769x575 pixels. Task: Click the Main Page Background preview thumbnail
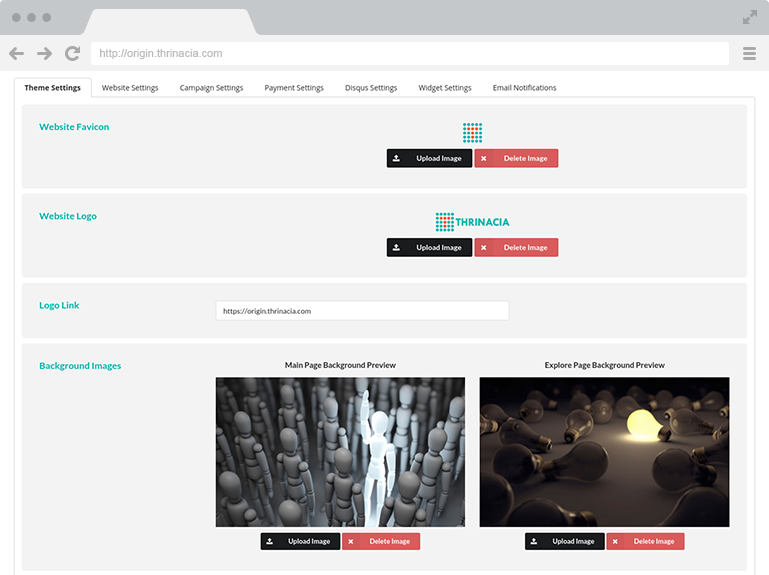point(340,451)
